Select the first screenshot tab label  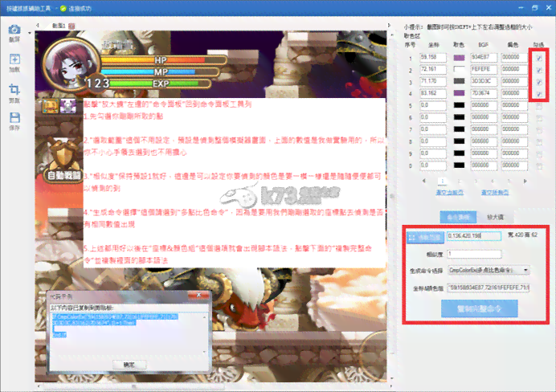[x=59, y=26]
